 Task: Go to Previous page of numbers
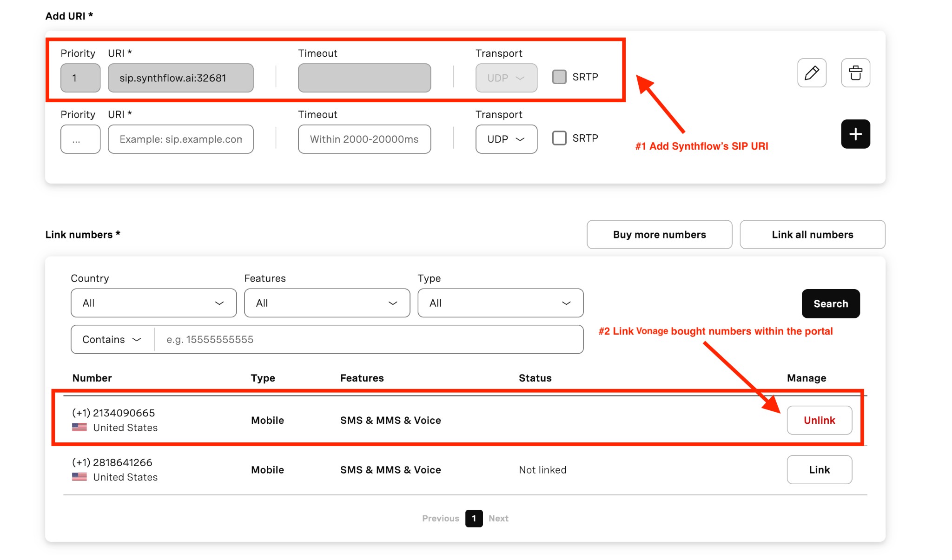[x=440, y=518]
